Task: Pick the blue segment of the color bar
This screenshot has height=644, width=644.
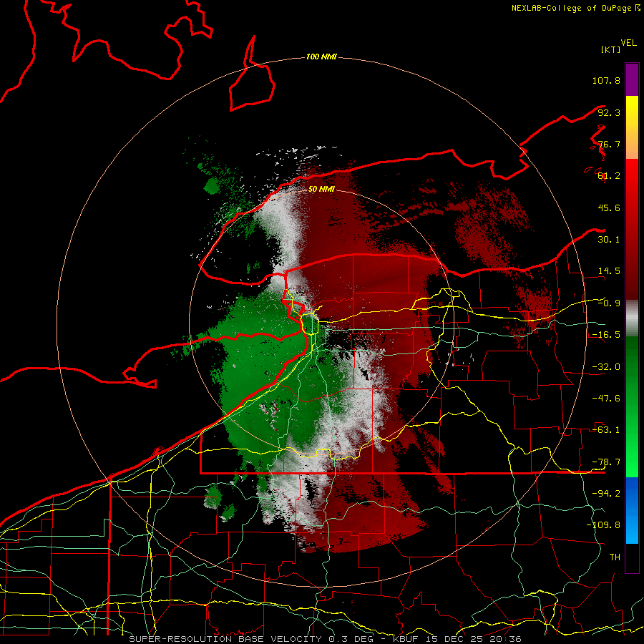Action: [632, 510]
